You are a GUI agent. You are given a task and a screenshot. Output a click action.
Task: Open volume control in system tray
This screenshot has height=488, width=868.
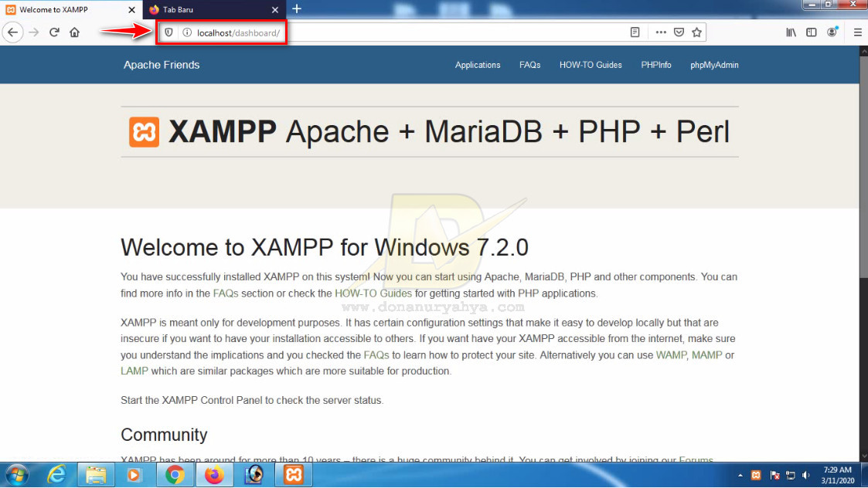click(x=806, y=476)
